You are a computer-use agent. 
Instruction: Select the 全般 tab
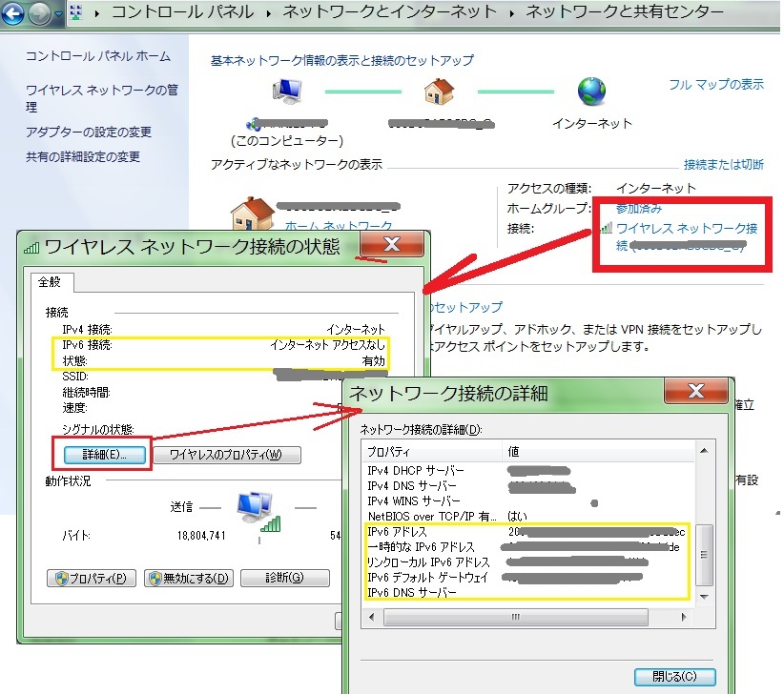point(50,282)
